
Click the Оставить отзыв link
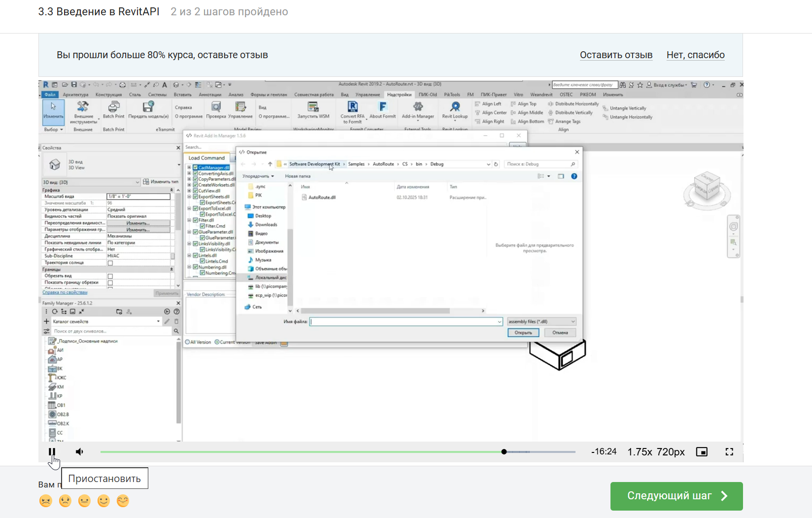click(x=616, y=55)
